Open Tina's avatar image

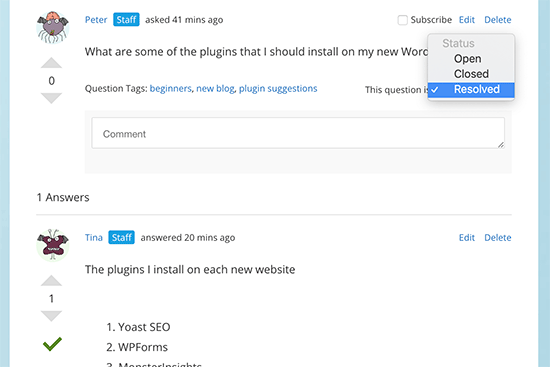point(53,245)
